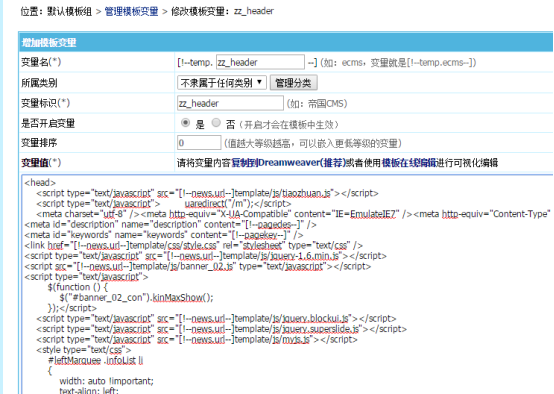Click the tiaozhuan.js script line in the code

(207, 193)
